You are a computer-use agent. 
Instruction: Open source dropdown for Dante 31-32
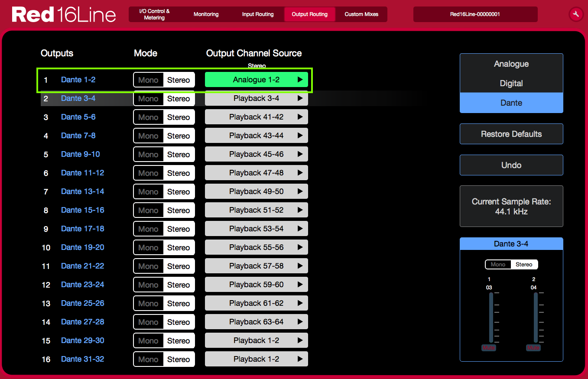[257, 359]
